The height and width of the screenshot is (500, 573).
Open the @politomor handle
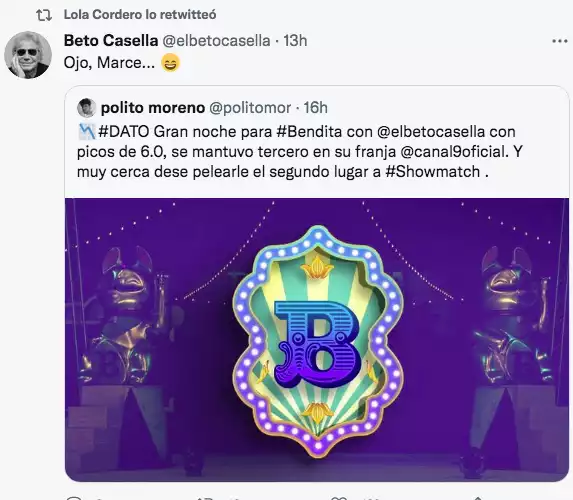tap(250, 108)
